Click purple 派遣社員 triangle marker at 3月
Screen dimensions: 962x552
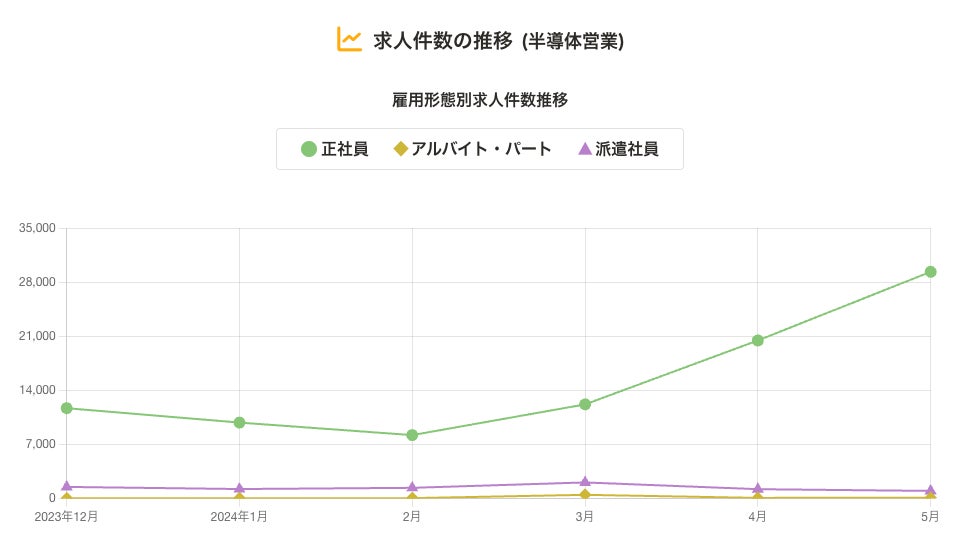coord(585,481)
